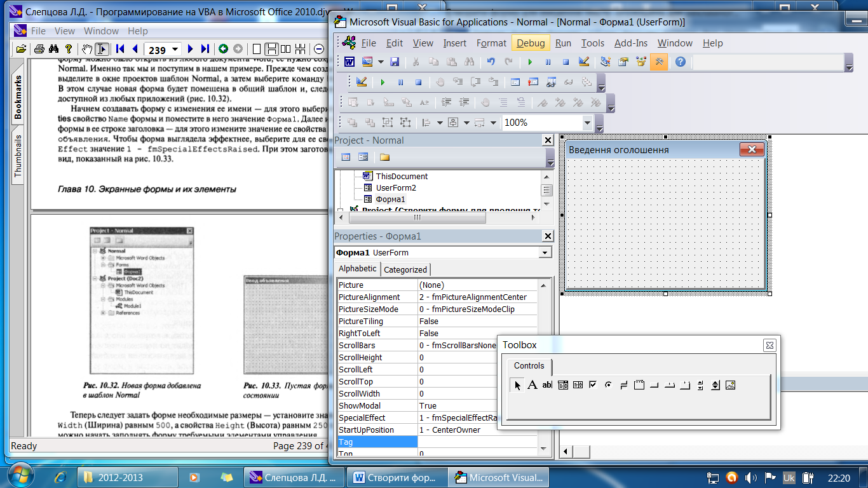Select the CommandButton control in Toolbox
868x488 pixels.
click(x=654, y=384)
